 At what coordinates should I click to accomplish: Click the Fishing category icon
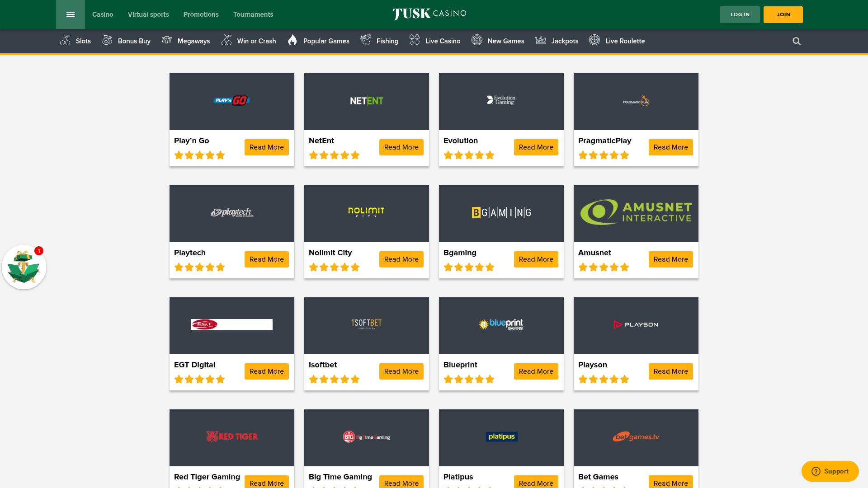pos(366,40)
